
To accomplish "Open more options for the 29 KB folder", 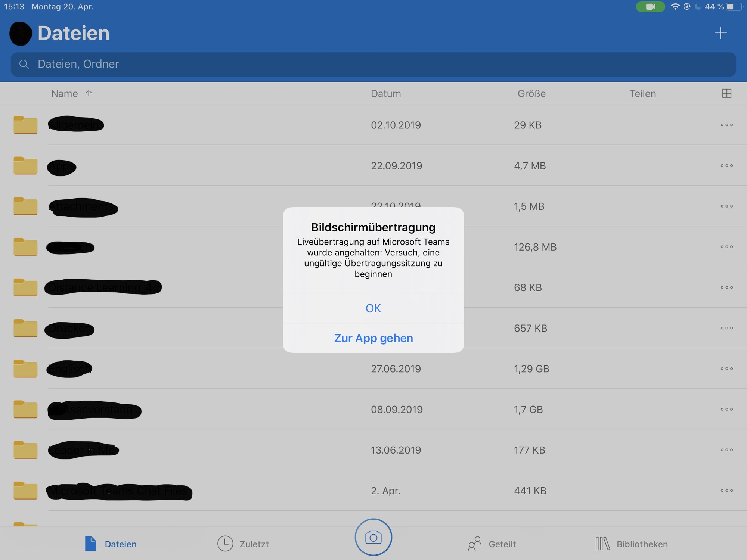I will coord(726,125).
